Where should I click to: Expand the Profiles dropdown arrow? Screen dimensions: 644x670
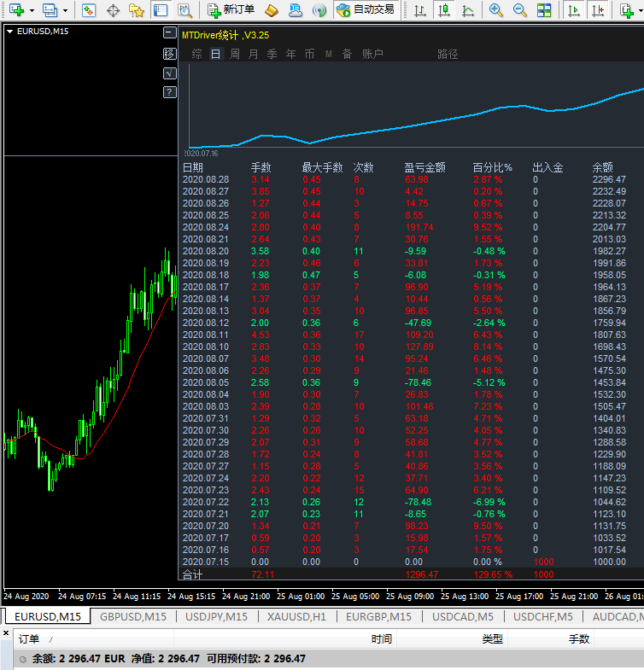tap(65, 10)
